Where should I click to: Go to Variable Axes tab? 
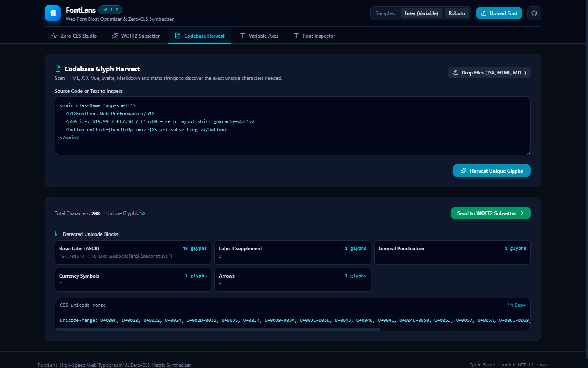[x=259, y=36]
